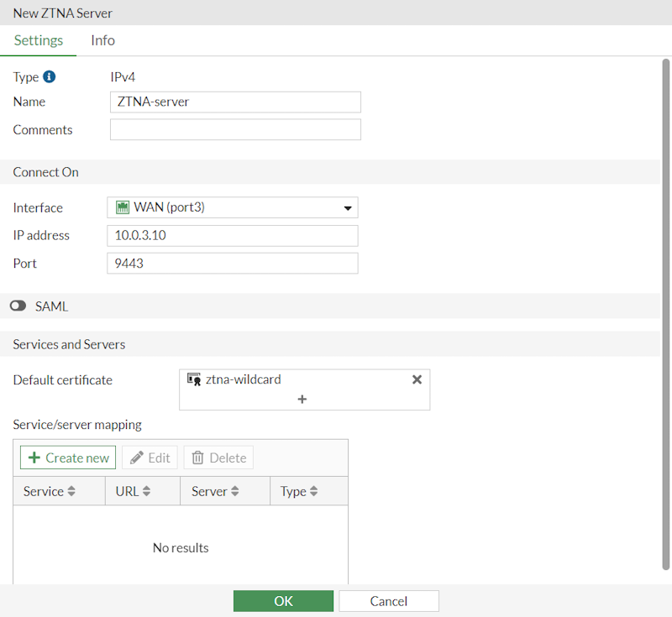Click Create new service mapping button
672x617 pixels.
tap(68, 458)
